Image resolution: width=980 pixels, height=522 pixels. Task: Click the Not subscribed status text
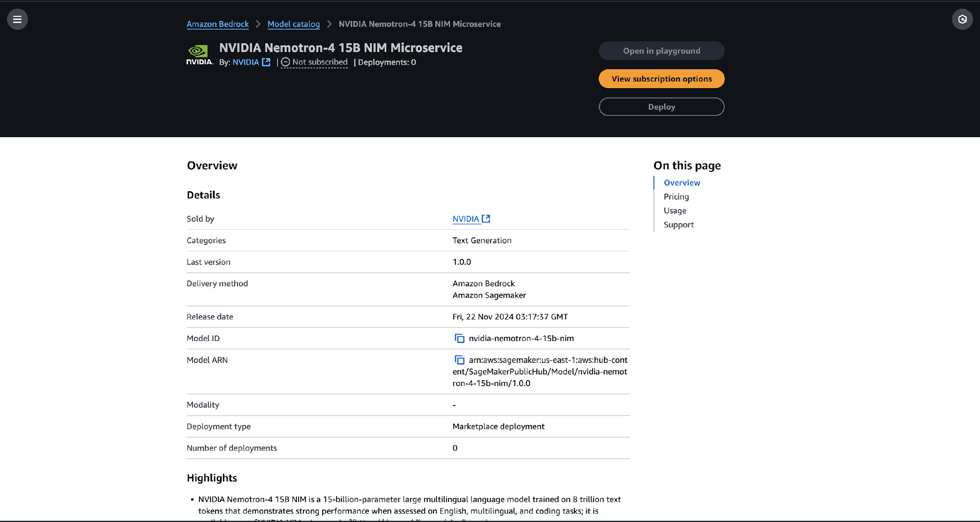pos(319,62)
